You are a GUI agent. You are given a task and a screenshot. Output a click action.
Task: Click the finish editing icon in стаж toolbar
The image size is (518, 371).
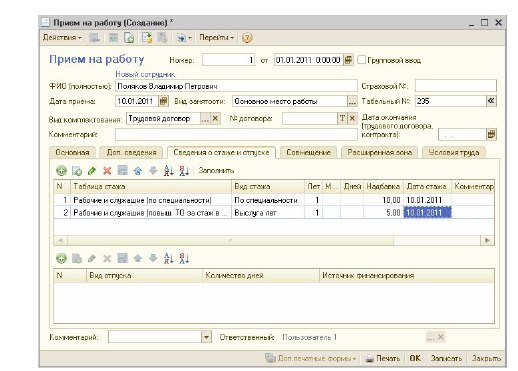tap(123, 171)
